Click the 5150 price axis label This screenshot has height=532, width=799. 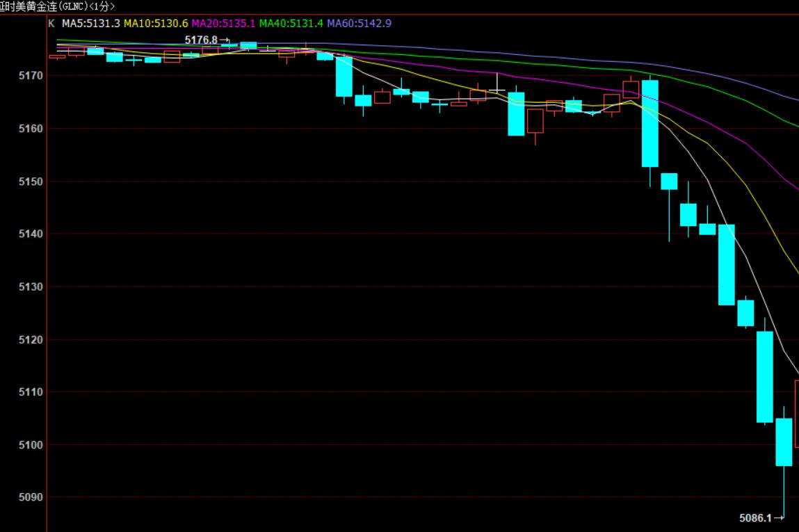click(31, 182)
